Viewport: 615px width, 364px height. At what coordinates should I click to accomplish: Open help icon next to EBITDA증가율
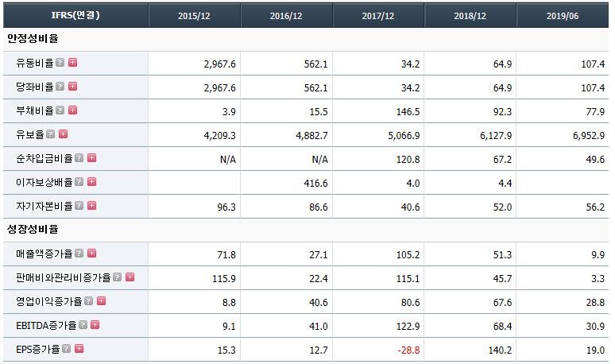(x=83, y=325)
